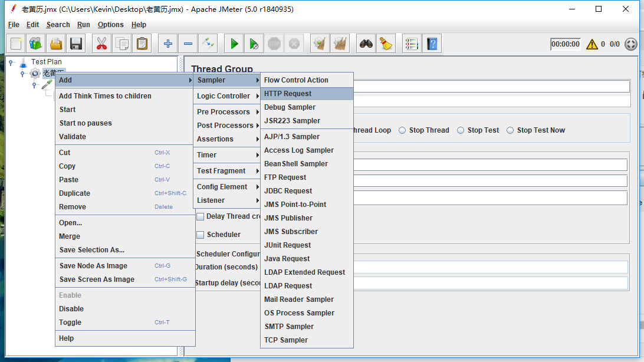
Task: Click the Toggle enable/disable toolbar icon
Action: 208,44
